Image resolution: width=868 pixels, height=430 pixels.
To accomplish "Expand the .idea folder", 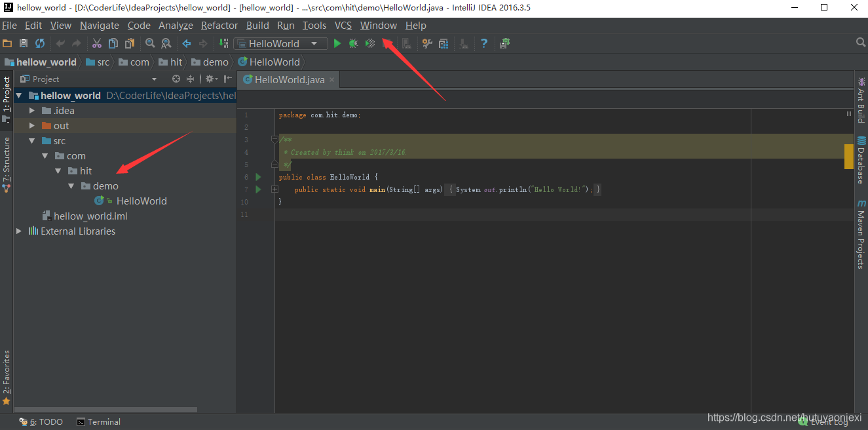I will coord(32,111).
